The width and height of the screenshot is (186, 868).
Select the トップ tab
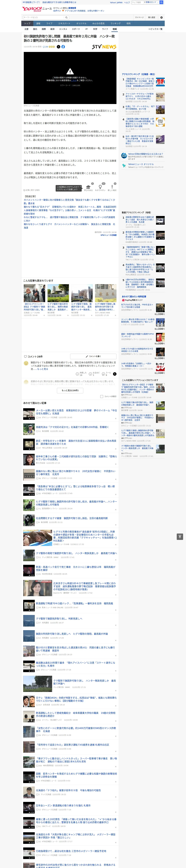[x=27, y=24]
